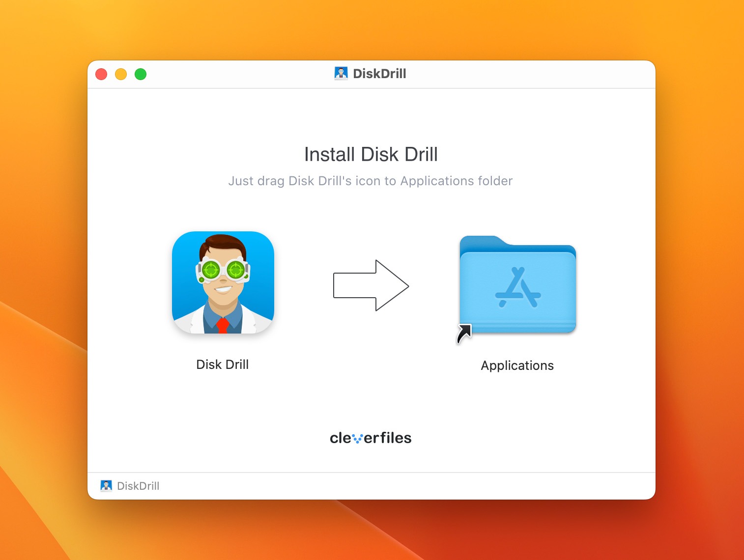Viewport: 744px width, 560px height.
Task: Click the DiskDrill volume icon in path bar
Action: pos(106,486)
